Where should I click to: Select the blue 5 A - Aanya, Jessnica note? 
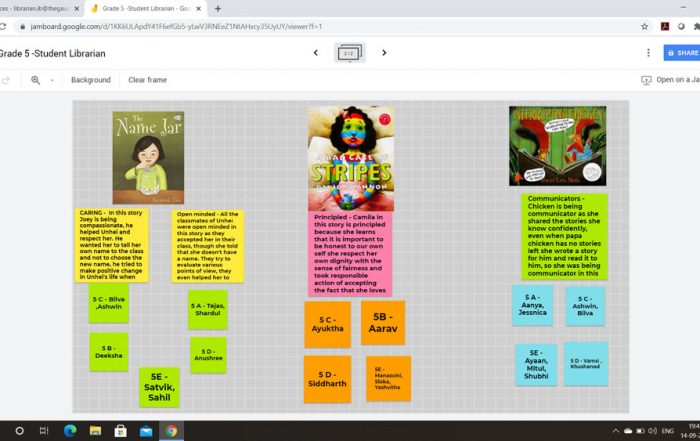click(532, 305)
